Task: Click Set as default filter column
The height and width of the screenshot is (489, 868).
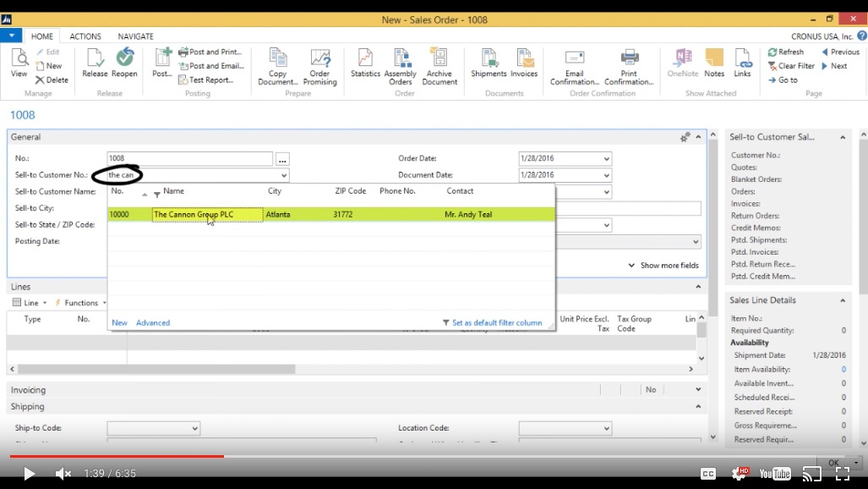Action: 492,322
